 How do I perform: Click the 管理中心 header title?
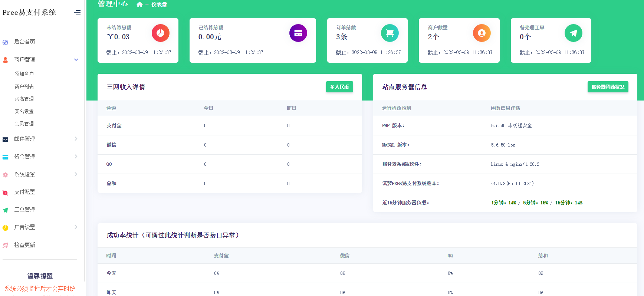click(x=113, y=4)
